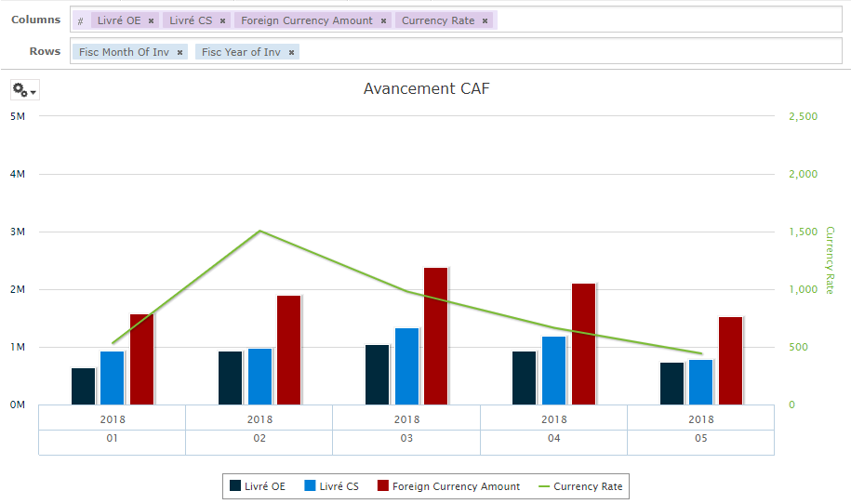The image size is (851, 504).
Task: Click the Livré CS bar for month 02
Action: (260, 377)
